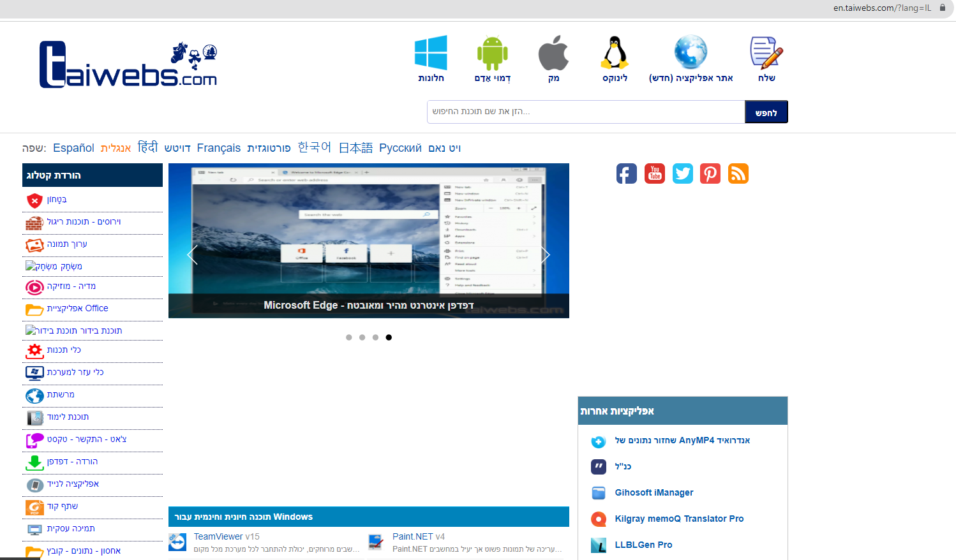
Task: Visit the YouTube channel icon
Action: coord(655,173)
